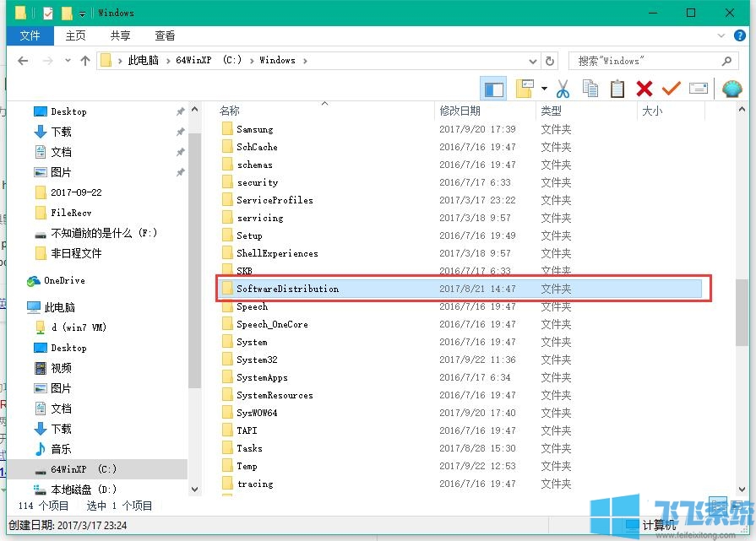Click the envelope mail toolbar icon

tap(699, 89)
